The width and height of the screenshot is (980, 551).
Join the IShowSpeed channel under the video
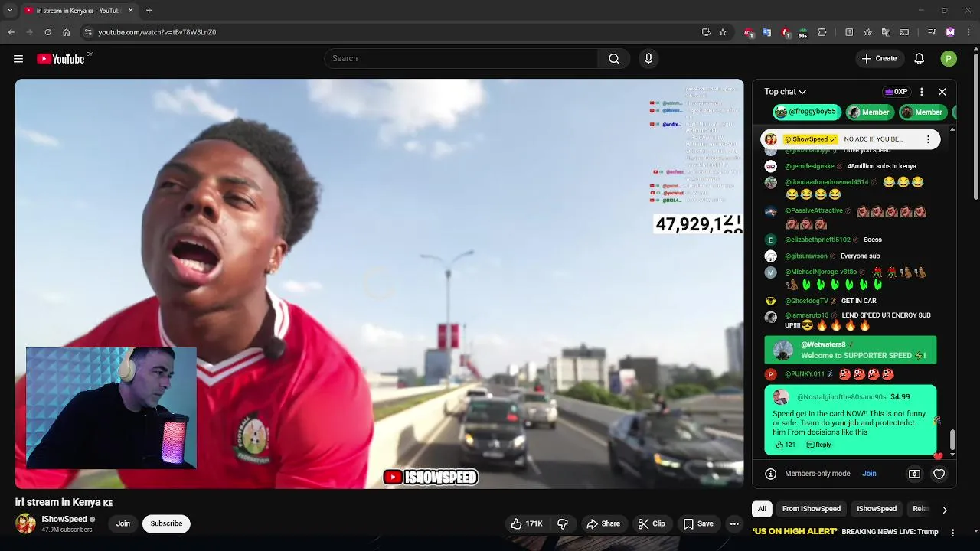coord(123,524)
